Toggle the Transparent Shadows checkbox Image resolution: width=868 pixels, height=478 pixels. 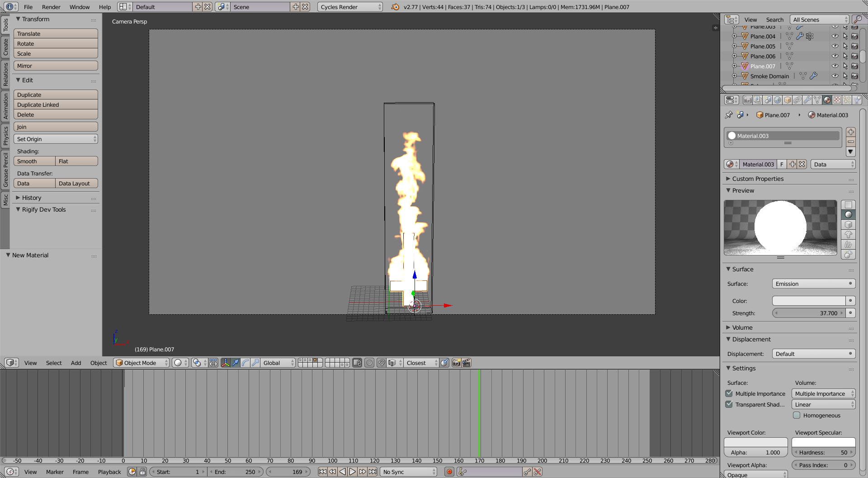(x=729, y=404)
